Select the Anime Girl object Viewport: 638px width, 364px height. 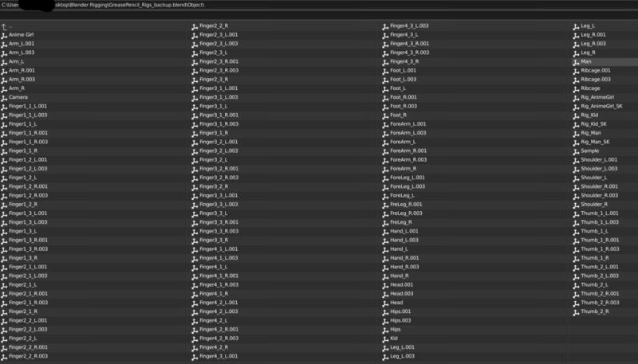[22, 35]
